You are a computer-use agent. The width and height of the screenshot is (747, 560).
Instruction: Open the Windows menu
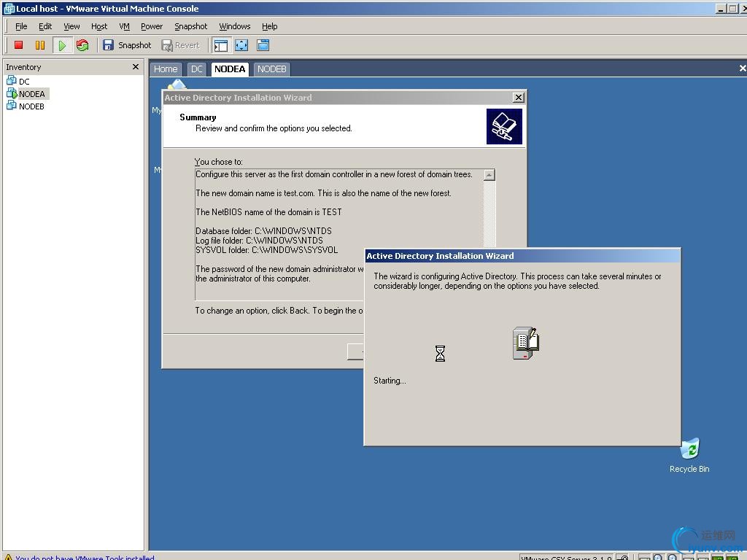click(234, 26)
